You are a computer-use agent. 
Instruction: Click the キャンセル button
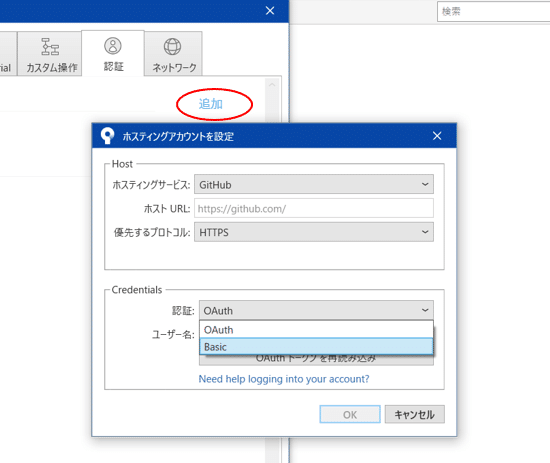coord(415,415)
